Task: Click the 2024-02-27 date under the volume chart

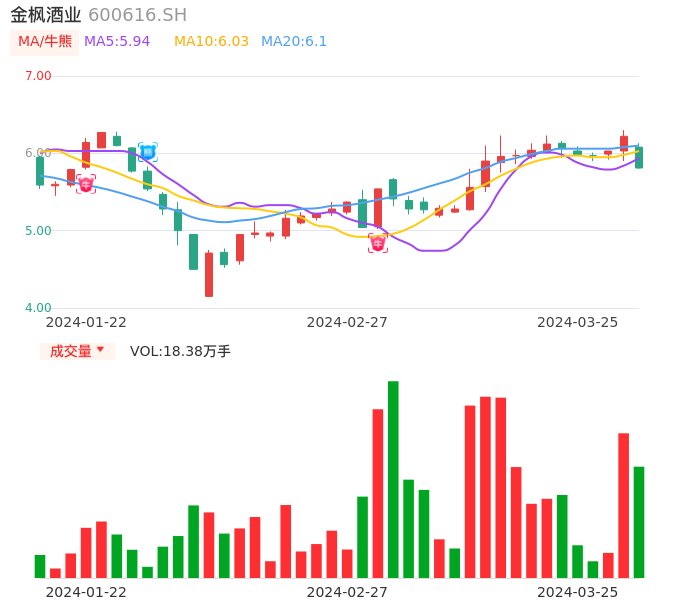Action: tap(347, 592)
